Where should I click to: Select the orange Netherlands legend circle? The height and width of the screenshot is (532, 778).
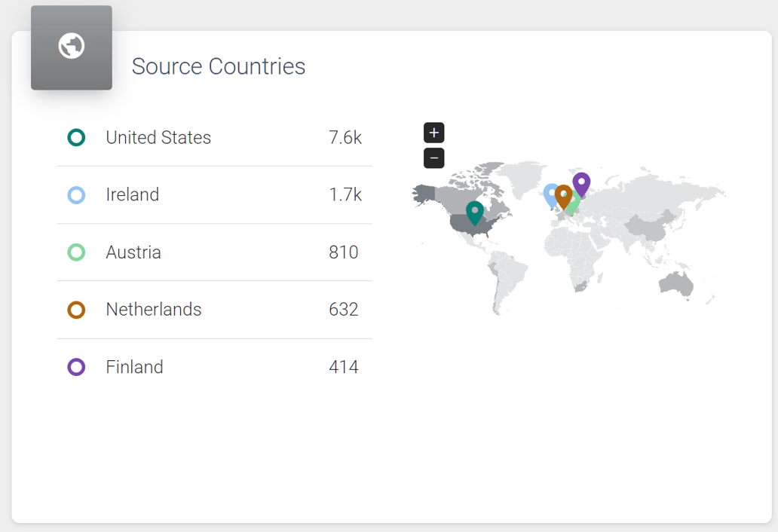click(x=76, y=310)
